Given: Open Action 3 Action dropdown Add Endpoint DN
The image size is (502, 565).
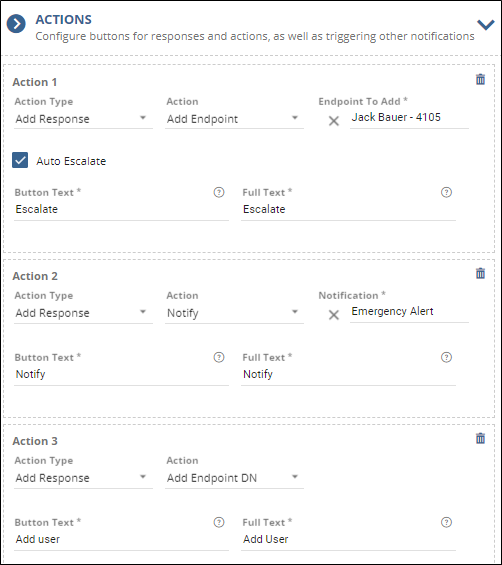Looking at the screenshot, I should (x=234, y=478).
